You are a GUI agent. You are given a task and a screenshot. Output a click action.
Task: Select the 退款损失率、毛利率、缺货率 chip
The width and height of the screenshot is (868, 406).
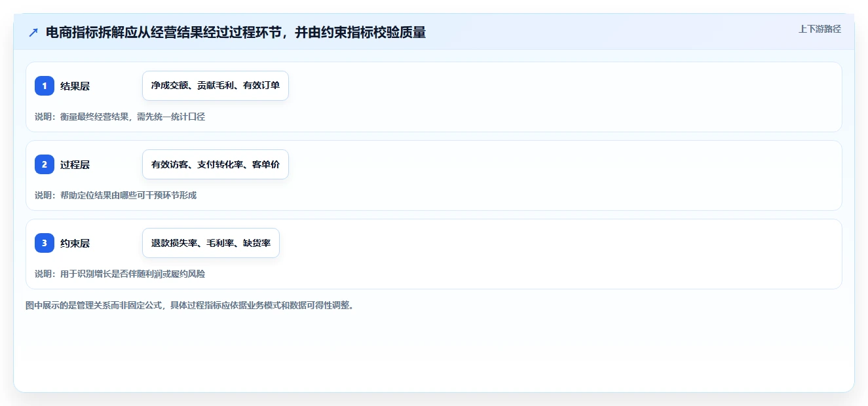211,243
